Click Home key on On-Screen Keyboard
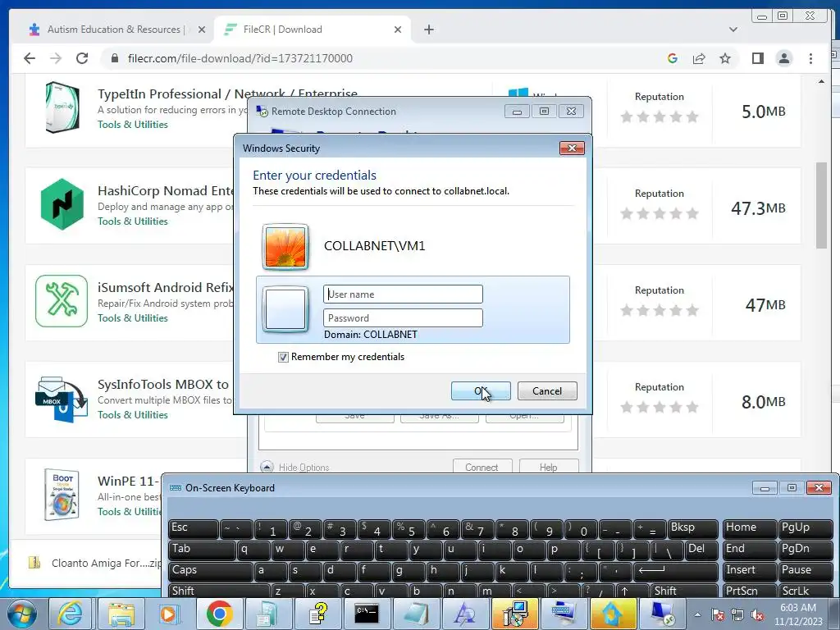 [749, 529]
